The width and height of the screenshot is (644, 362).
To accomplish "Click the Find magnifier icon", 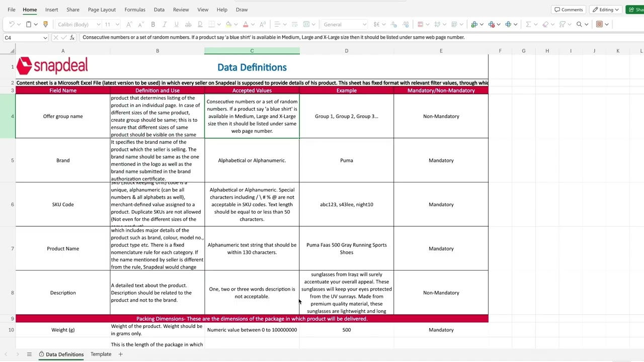I will (579, 24).
